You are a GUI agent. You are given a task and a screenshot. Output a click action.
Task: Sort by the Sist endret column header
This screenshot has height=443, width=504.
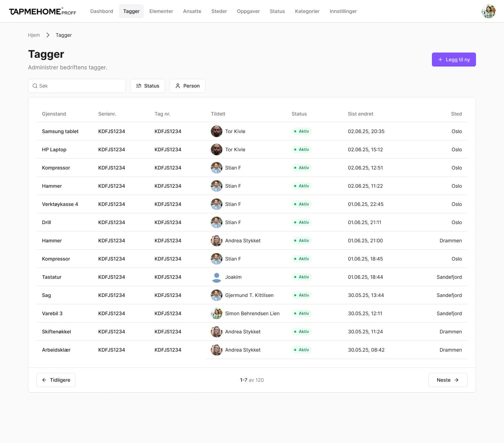(x=360, y=114)
